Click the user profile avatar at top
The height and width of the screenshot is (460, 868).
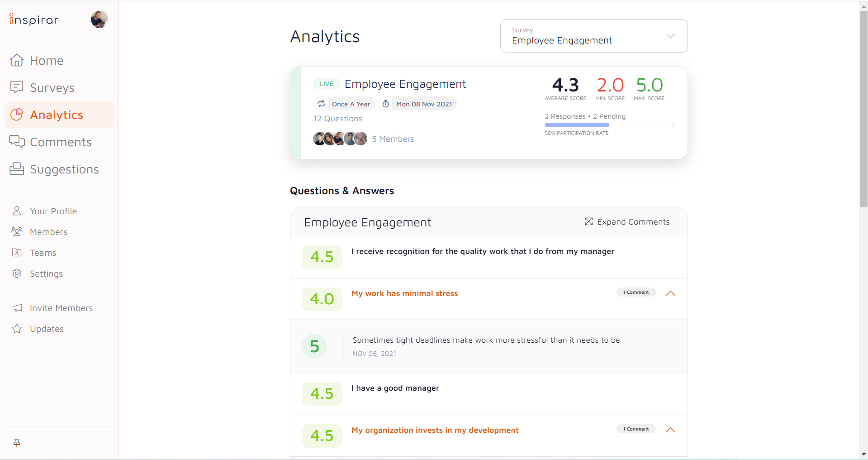click(99, 19)
